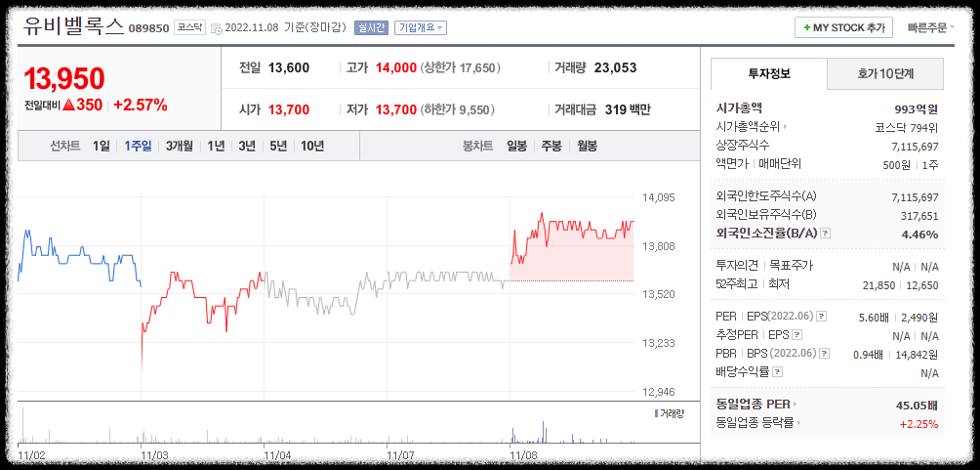Click 거래대금 value 319 백만
980x470 pixels.
[629, 110]
